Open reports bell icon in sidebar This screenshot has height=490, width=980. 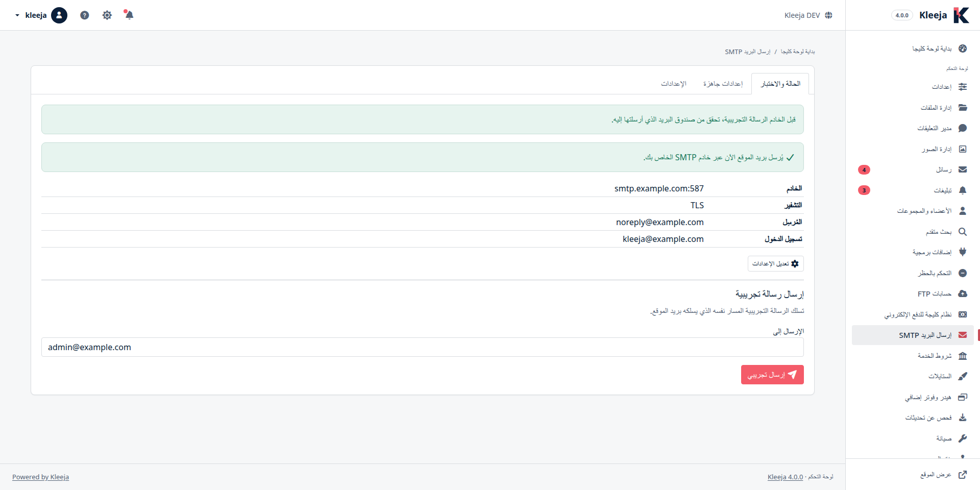(x=963, y=190)
